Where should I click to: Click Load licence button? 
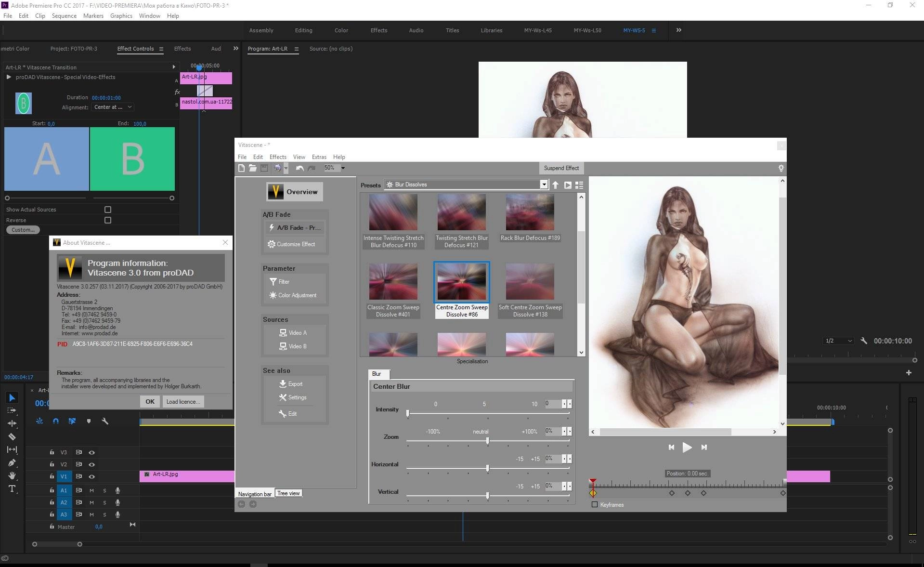click(183, 401)
